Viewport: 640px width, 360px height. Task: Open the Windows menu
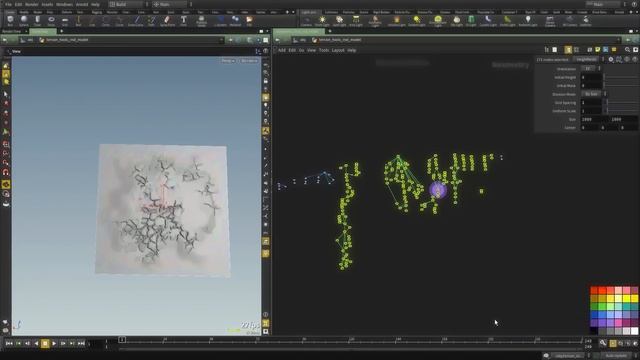[x=64, y=4]
